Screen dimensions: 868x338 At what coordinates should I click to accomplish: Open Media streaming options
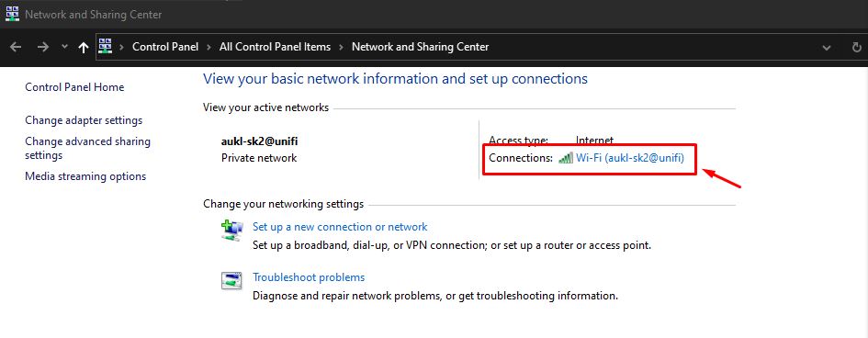coord(85,176)
